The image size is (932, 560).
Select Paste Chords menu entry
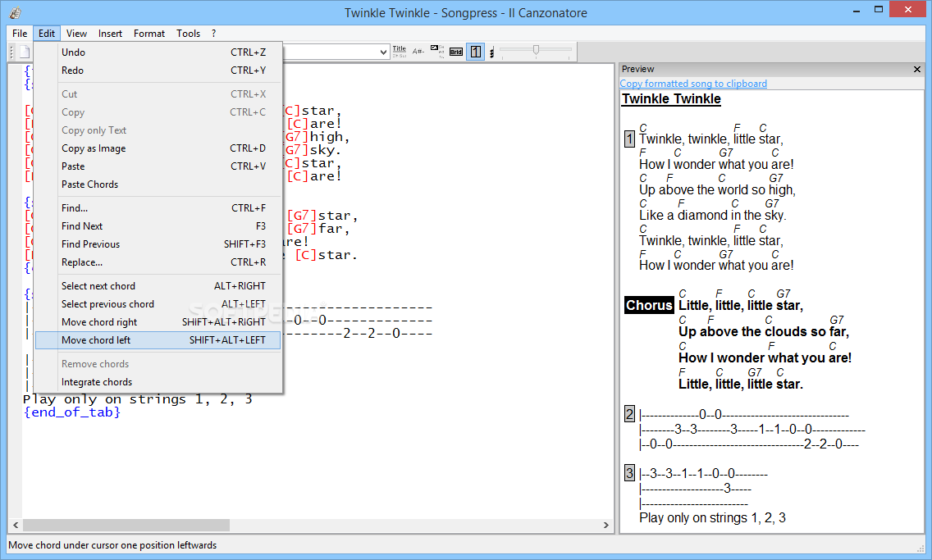click(x=158, y=184)
